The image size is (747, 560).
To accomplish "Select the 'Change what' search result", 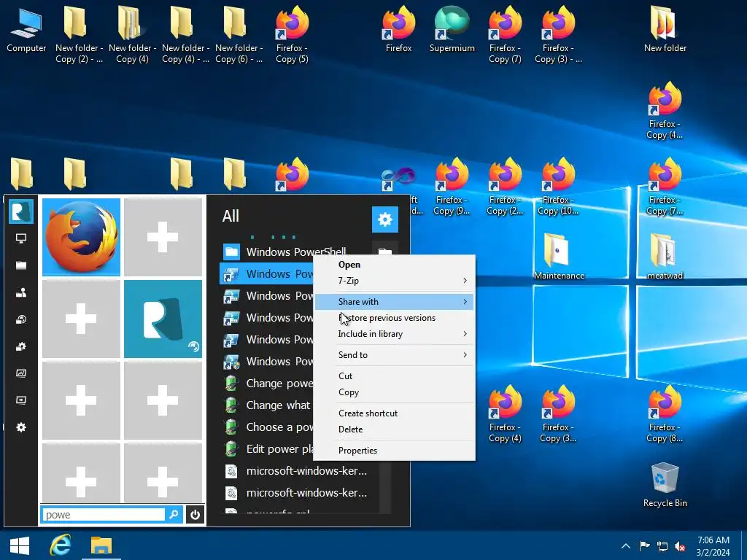I will tap(267, 405).
